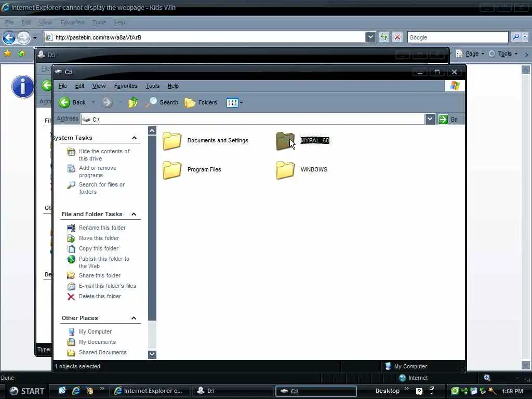The height and width of the screenshot is (399, 532).
Task: Click Move this folder
Action: click(99, 238)
